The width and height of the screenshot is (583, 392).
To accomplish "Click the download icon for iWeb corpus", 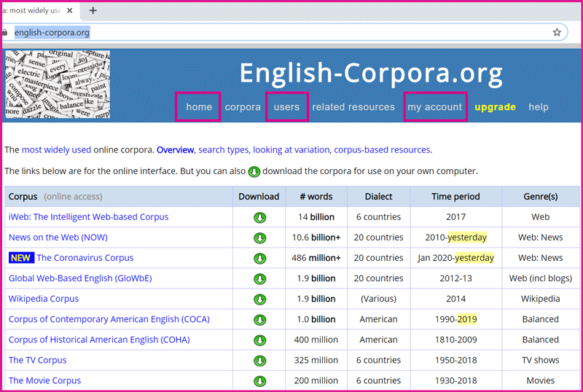I will point(259,217).
